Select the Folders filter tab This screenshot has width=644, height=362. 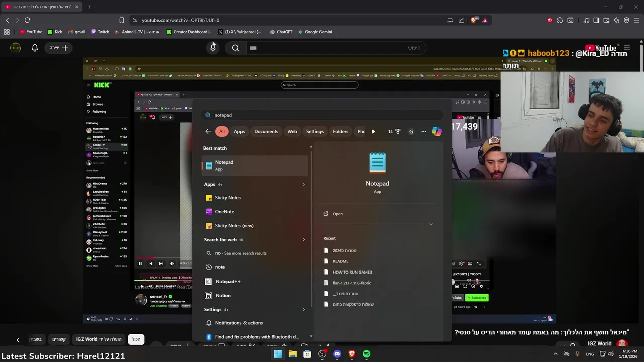(341, 131)
